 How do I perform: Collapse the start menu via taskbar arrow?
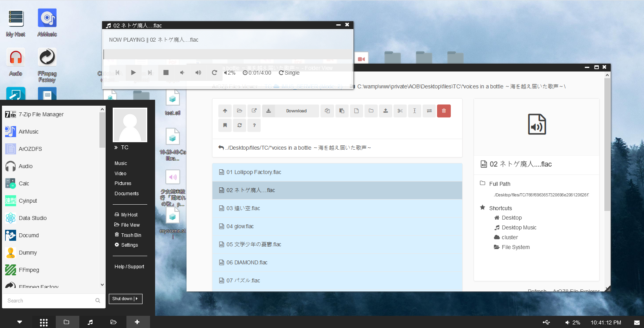coord(20,322)
